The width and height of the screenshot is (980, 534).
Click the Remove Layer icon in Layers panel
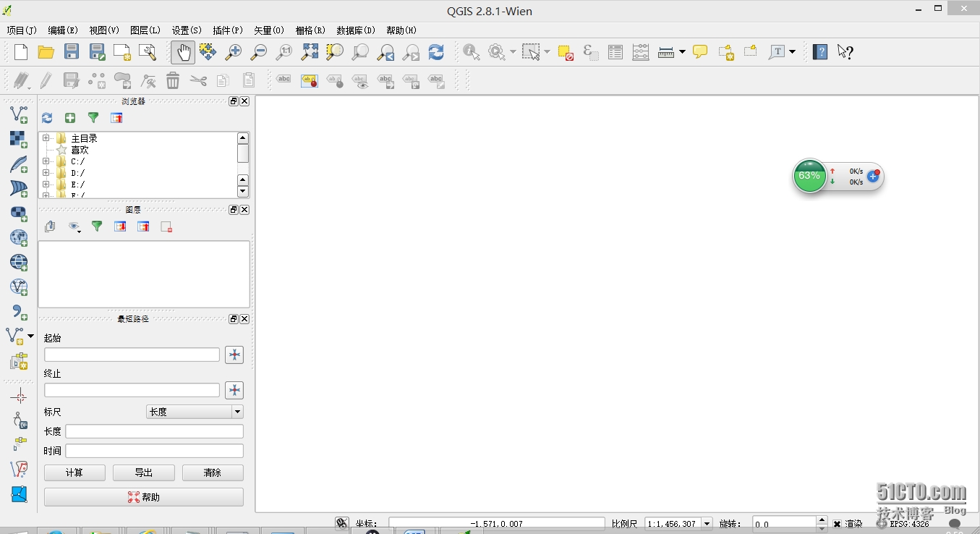coord(166,226)
